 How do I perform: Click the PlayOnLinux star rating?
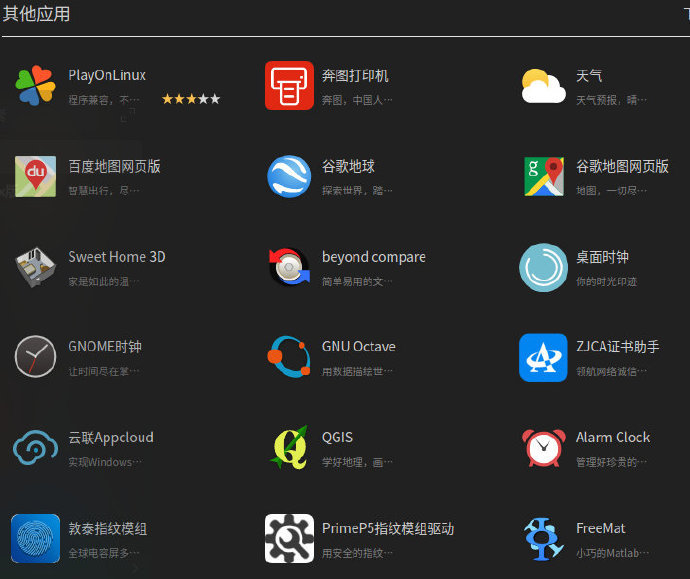click(191, 99)
